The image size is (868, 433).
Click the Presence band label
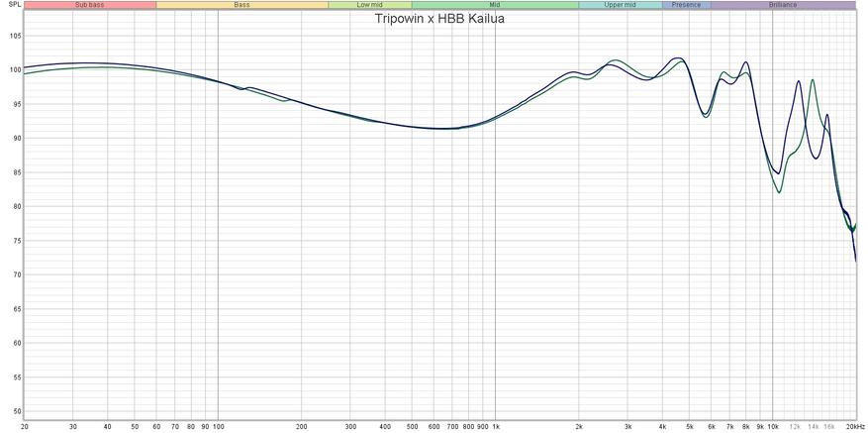coord(686,5)
